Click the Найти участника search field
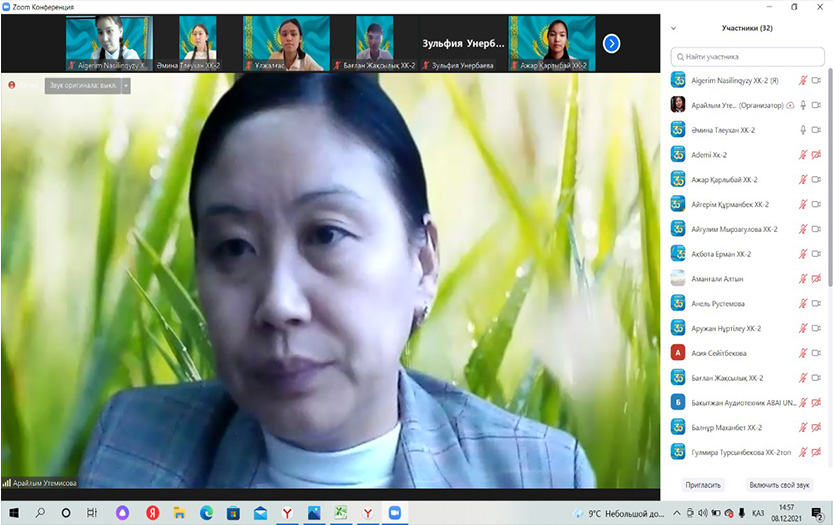833x525 pixels. [750, 57]
